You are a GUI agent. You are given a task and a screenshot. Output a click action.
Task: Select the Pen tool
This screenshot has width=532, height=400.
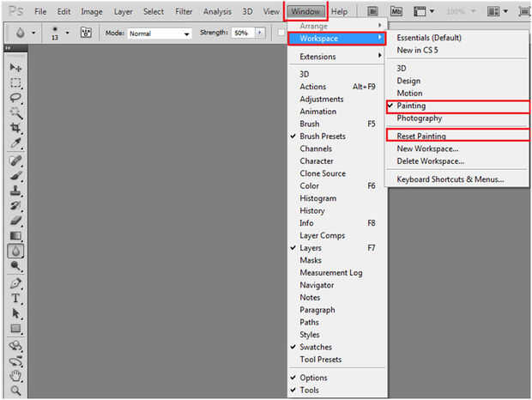[x=15, y=283]
